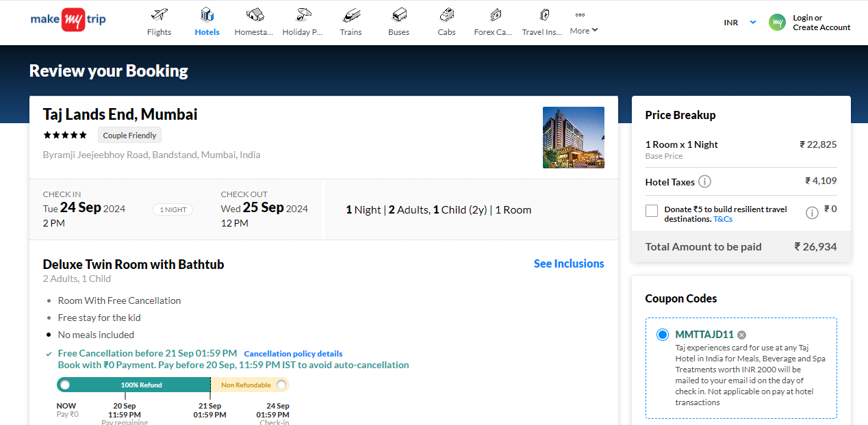Click the Room With Free Cancellation line

click(119, 300)
